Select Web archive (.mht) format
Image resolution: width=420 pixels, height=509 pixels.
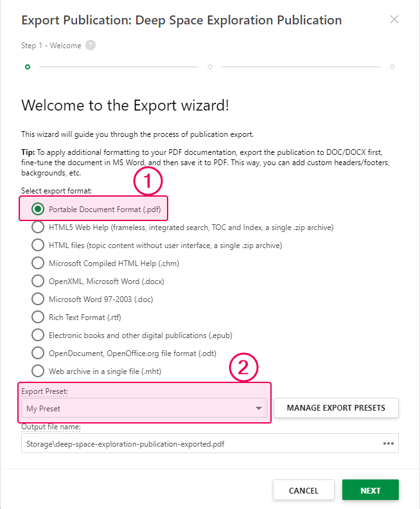(39, 371)
